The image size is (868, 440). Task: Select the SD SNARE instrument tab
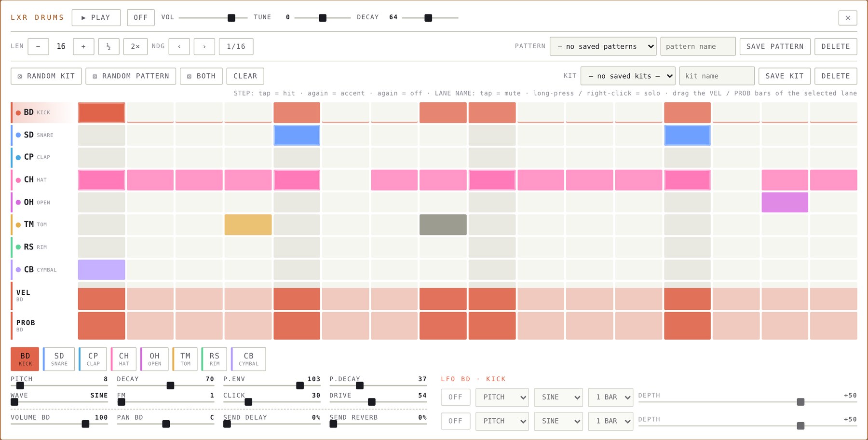[59, 359]
